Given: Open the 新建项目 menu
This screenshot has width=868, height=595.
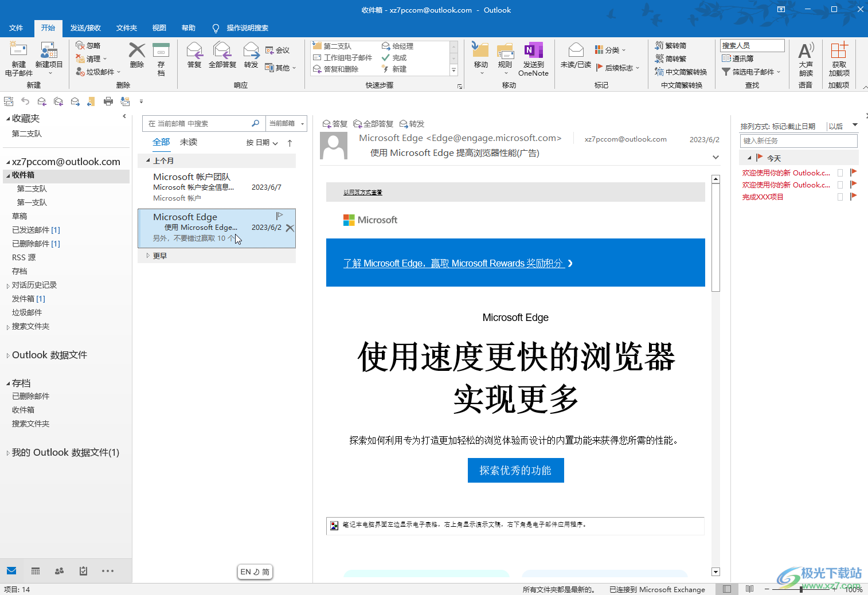Looking at the screenshot, I should [x=49, y=59].
